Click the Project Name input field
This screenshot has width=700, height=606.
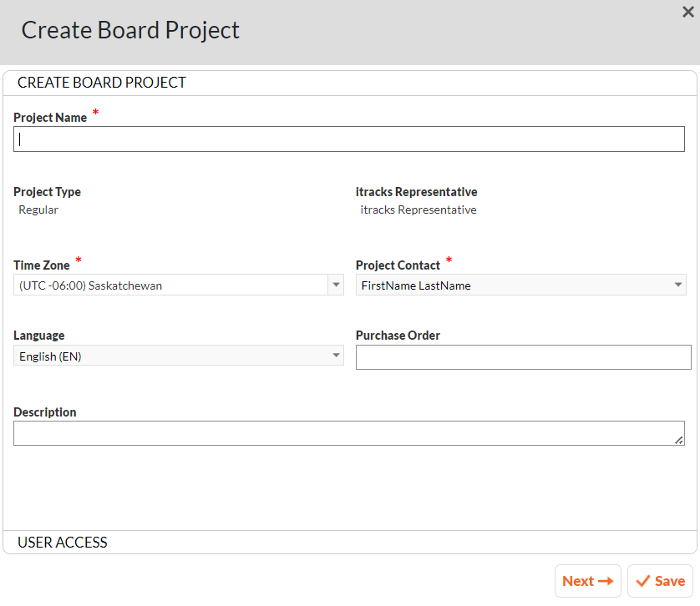click(348, 139)
